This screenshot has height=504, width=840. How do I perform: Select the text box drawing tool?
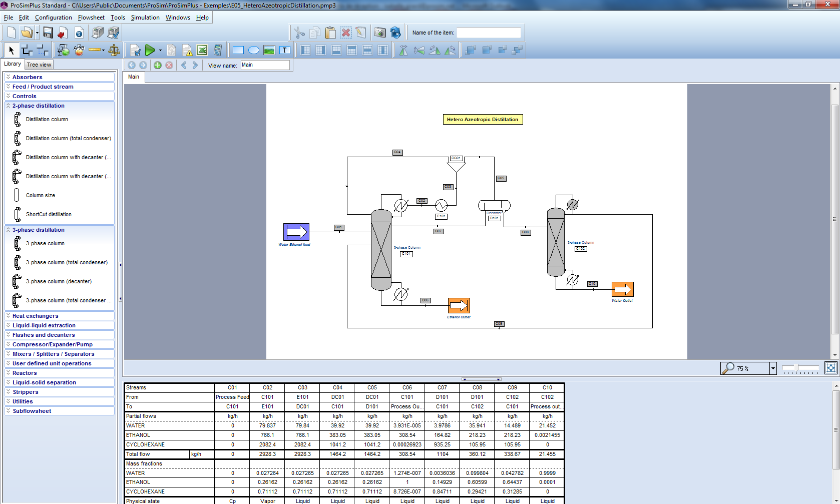(x=284, y=50)
